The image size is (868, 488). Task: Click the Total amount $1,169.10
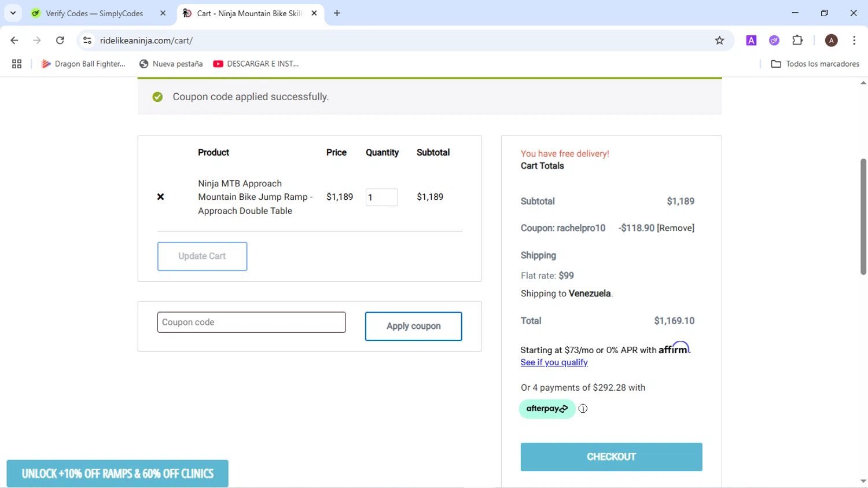click(674, 321)
